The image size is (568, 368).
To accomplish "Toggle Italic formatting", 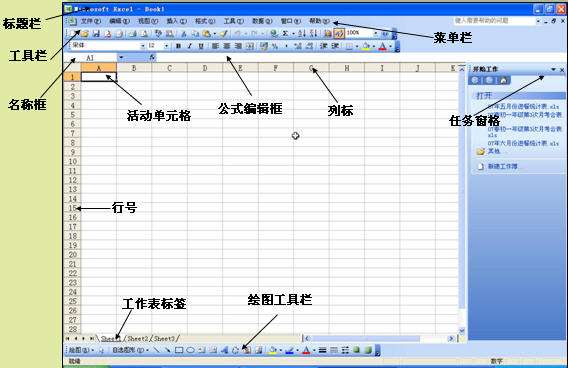I will [189, 46].
